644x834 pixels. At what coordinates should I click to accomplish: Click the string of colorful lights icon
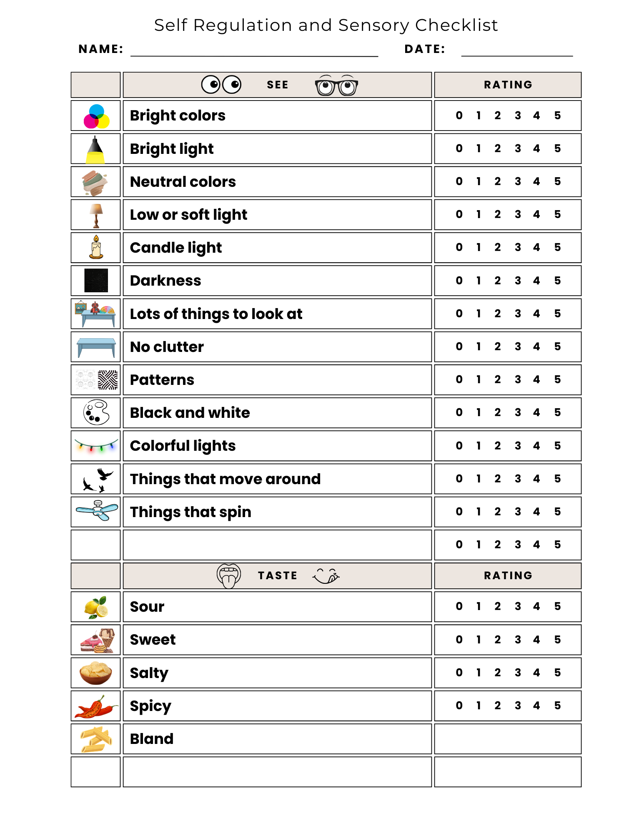pos(96,445)
